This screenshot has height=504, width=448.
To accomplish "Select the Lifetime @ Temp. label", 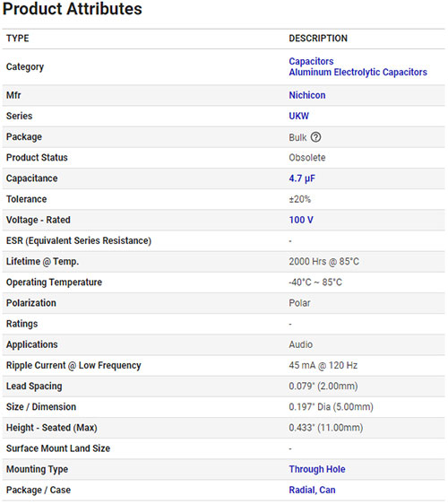I will 42,261.
